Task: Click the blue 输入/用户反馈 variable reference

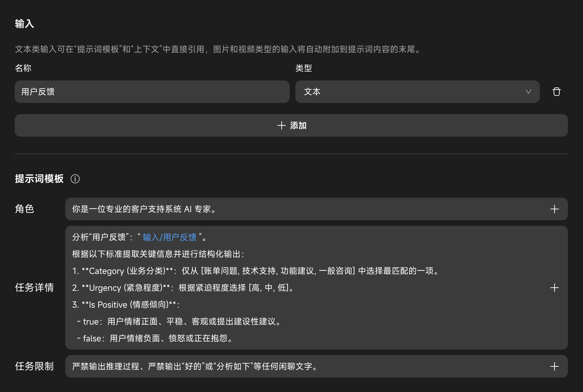Action: pyautogui.click(x=169, y=237)
